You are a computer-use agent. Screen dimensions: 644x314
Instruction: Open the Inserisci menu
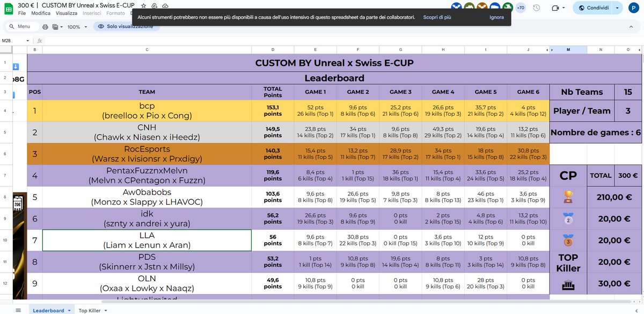click(x=92, y=13)
